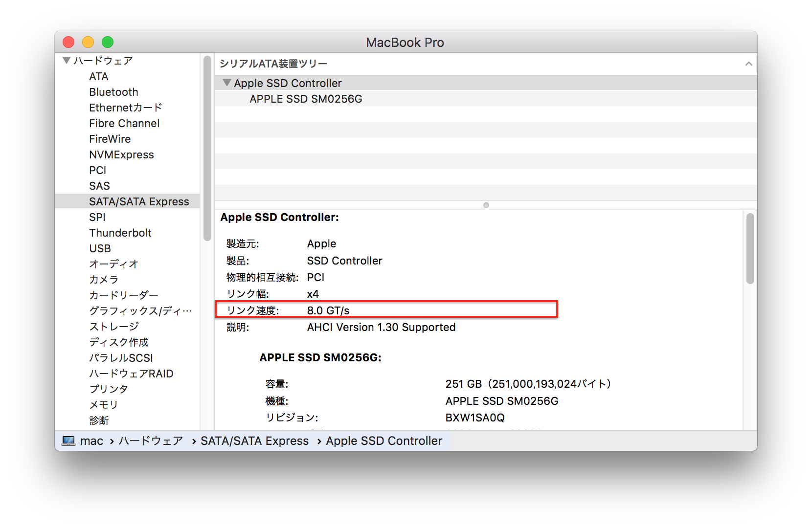812x529 pixels.
Task: Click the AHCI Version 1.30 Supported text
Action: tap(381, 327)
